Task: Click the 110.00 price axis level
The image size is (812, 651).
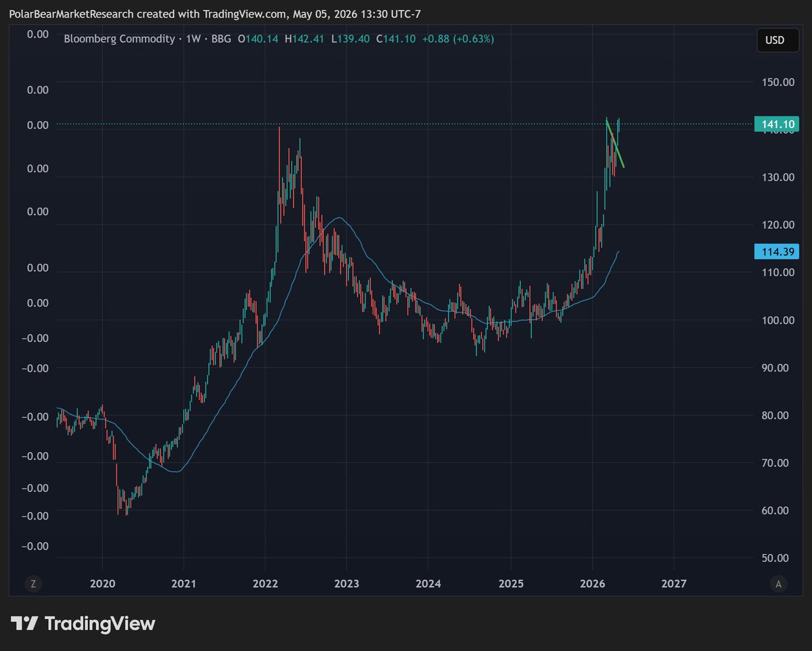Action: click(x=777, y=272)
